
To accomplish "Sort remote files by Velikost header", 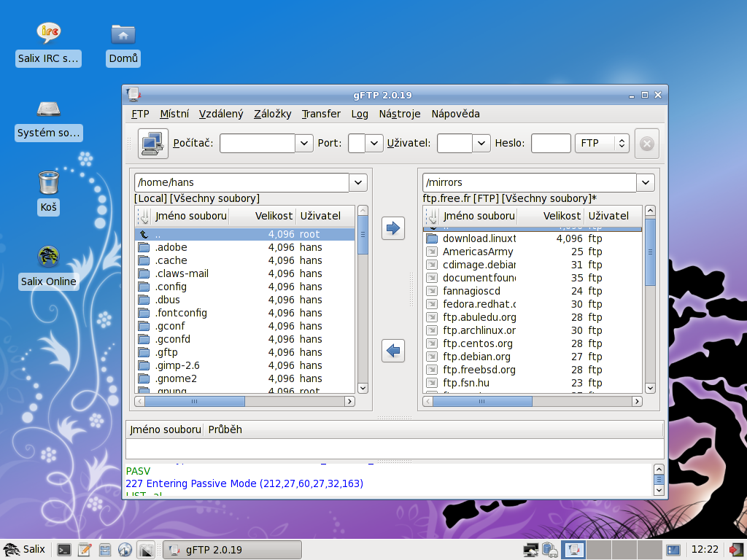I will (x=551, y=216).
